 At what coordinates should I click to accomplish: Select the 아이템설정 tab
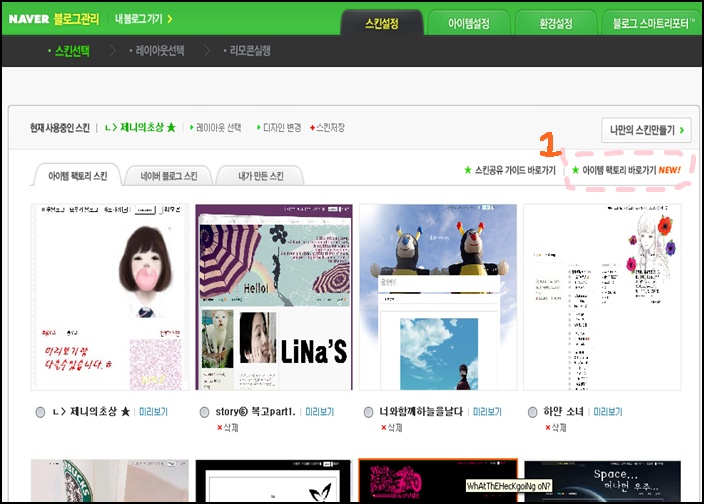(x=468, y=23)
